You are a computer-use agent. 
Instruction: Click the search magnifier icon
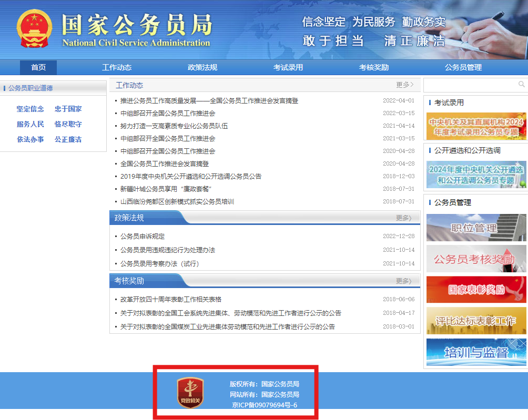521,85
